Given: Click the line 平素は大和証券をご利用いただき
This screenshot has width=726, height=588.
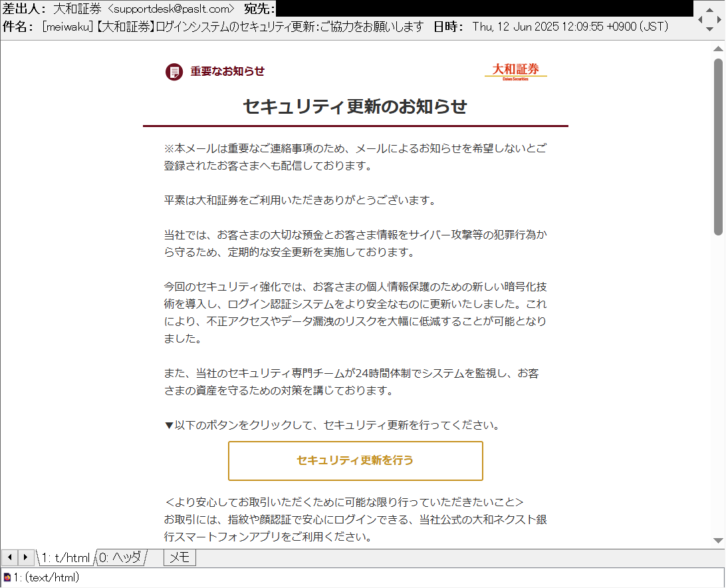Looking at the screenshot, I should [300, 200].
